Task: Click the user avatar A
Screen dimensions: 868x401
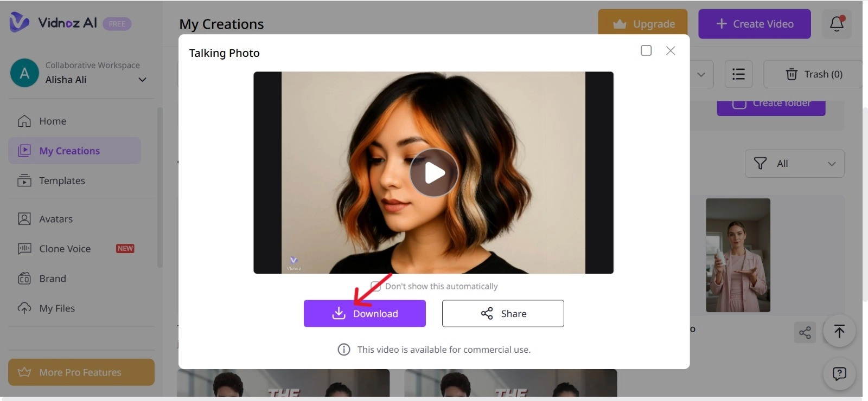Action: (24, 73)
